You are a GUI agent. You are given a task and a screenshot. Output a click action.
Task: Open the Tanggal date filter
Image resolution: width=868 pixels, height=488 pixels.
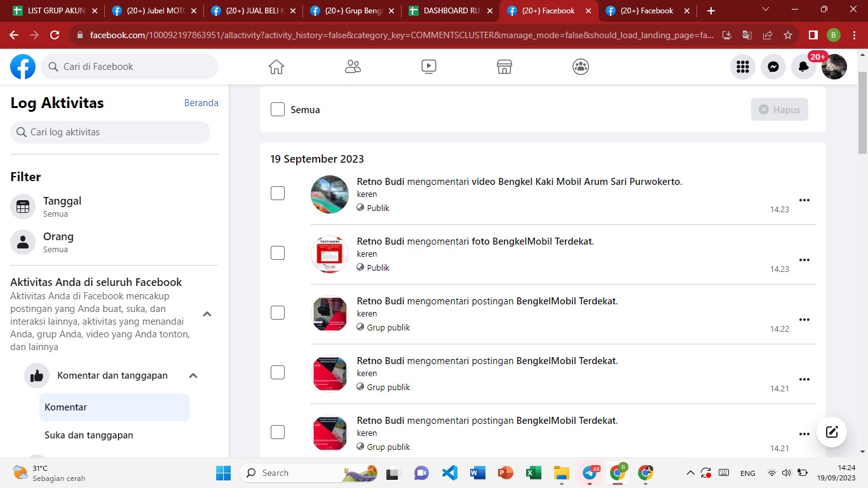point(114,207)
